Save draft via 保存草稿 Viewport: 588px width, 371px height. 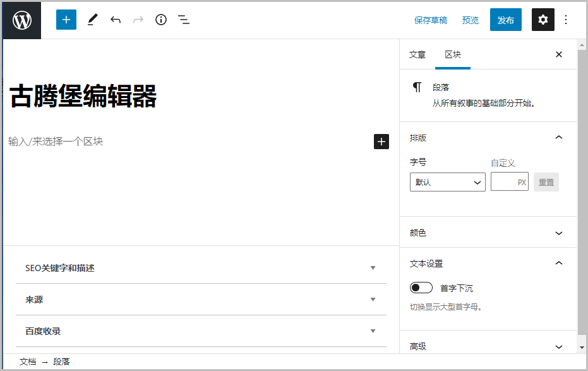pos(431,20)
